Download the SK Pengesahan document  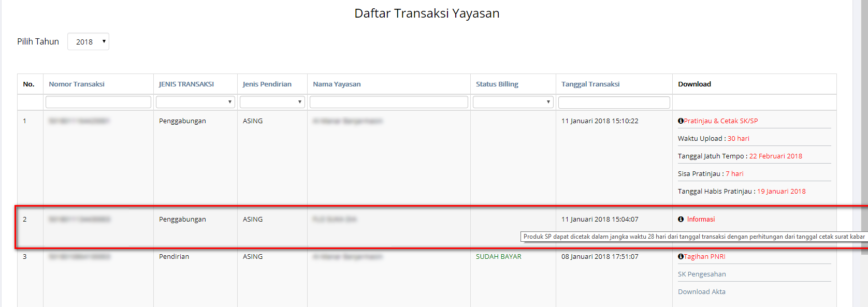pyautogui.click(x=702, y=274)
